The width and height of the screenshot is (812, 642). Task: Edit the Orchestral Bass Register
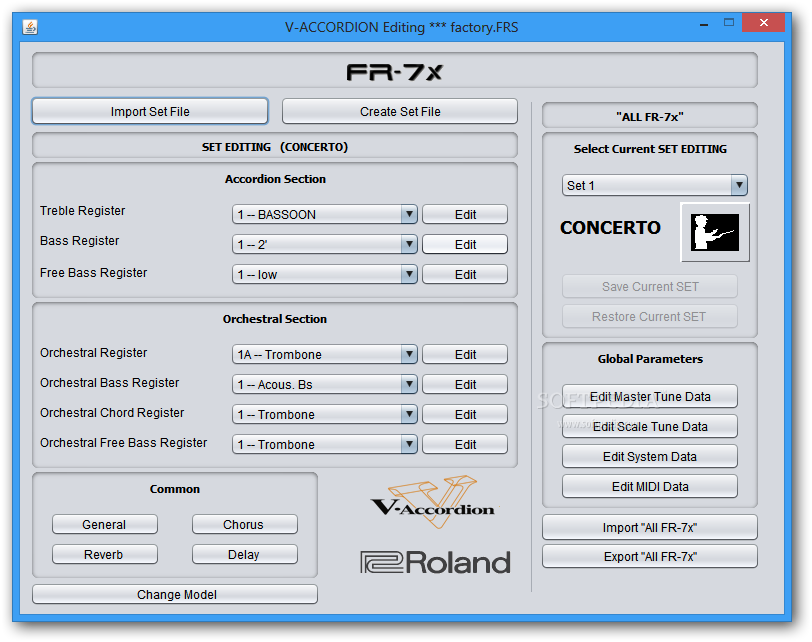pyautogui.click(x=465, y=385)
